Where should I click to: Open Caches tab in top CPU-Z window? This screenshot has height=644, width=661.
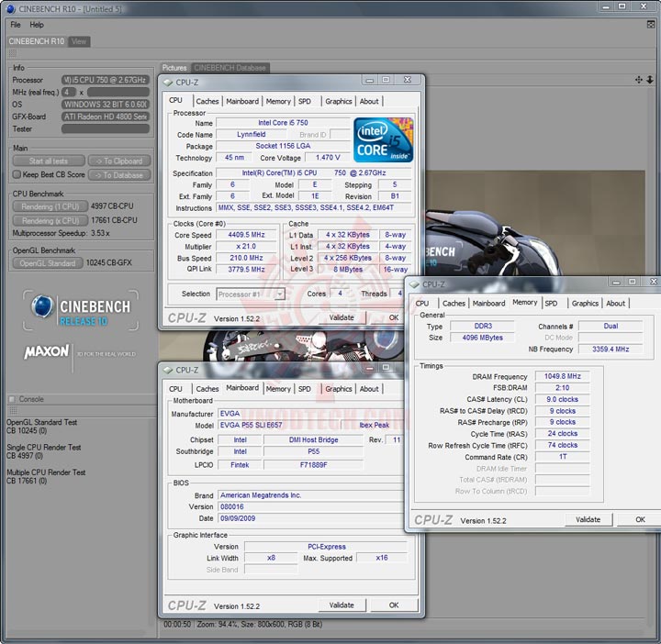tap(207, 101)
